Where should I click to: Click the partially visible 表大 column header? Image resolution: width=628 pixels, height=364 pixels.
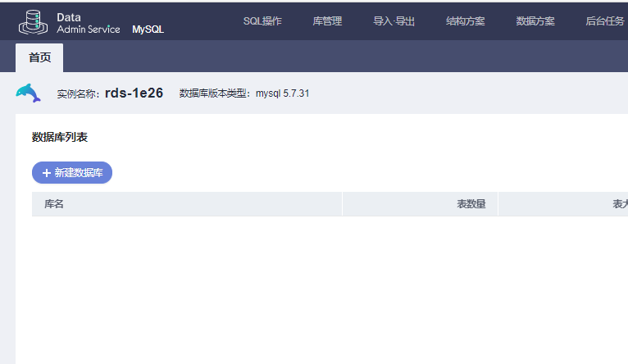(x=620, y=204)
